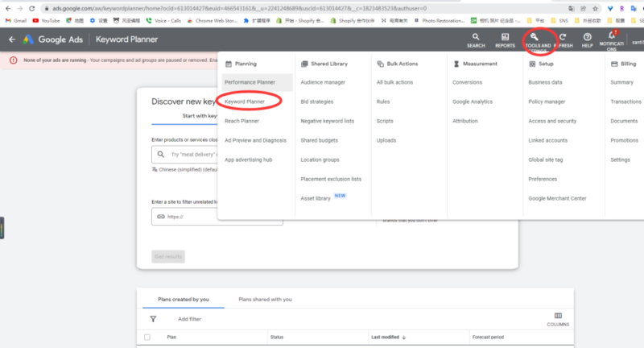Click the back arrow beside Google Ads logo
The height and width of the screenshot is (348, 644).
11,39
